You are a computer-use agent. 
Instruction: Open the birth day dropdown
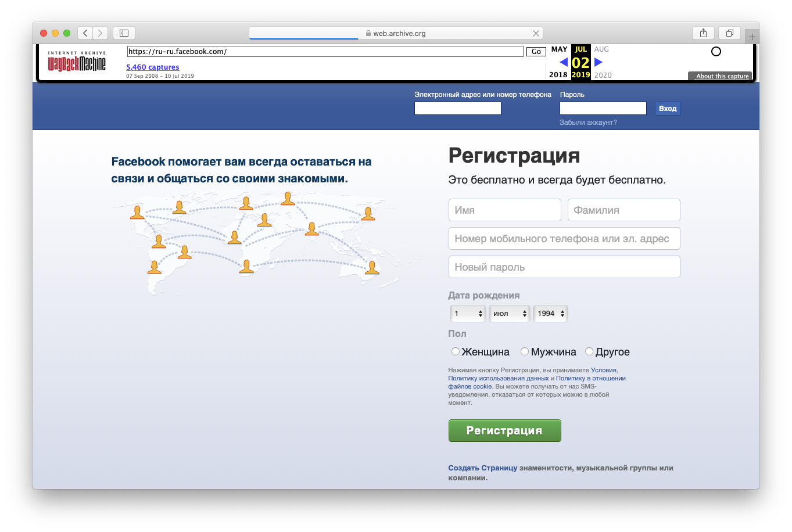coord(468,314)
